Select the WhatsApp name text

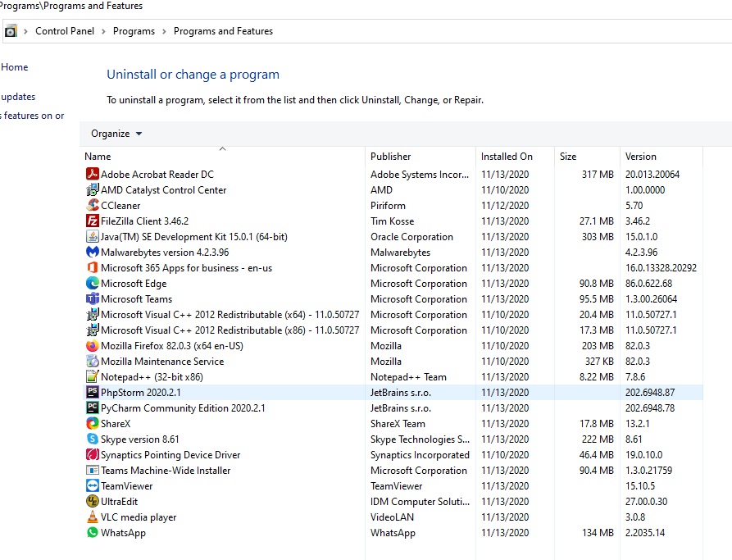[x=123, y=533]
